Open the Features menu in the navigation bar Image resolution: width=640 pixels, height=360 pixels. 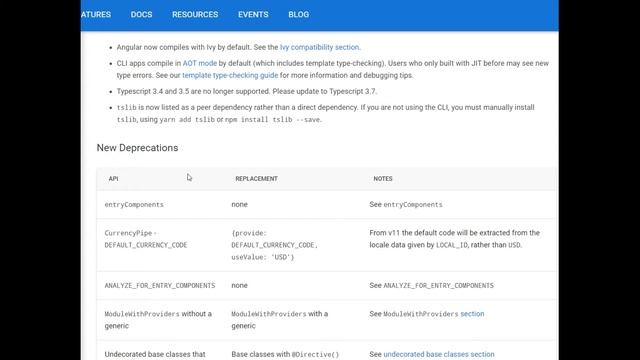pyautogui.click(x=96, y=14)
